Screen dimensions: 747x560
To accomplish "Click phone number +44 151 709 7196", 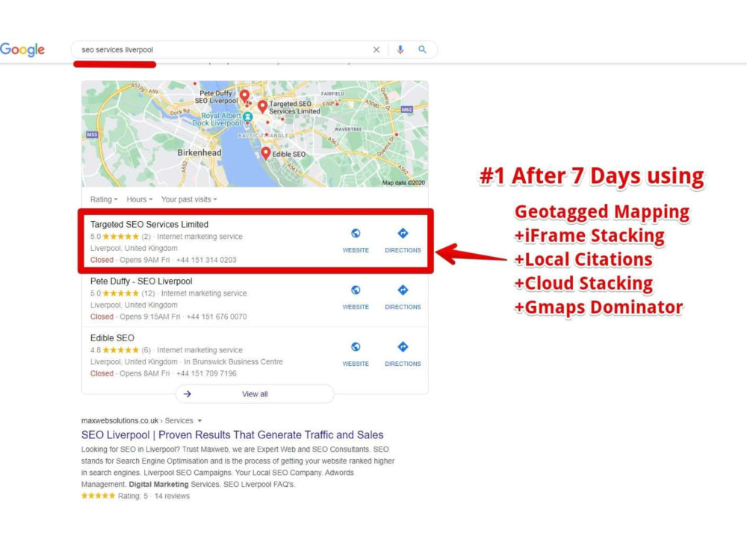I will [206, 373].
